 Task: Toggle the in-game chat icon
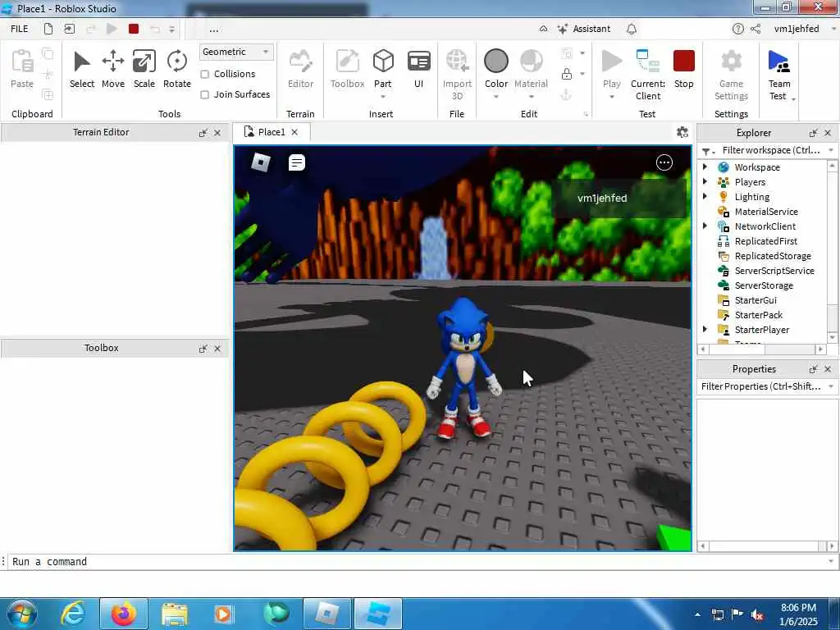[297, 162]
